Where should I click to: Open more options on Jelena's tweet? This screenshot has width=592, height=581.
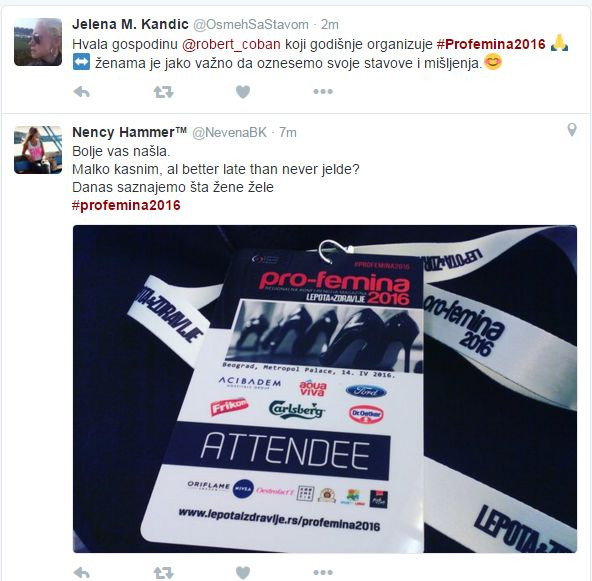323,91
